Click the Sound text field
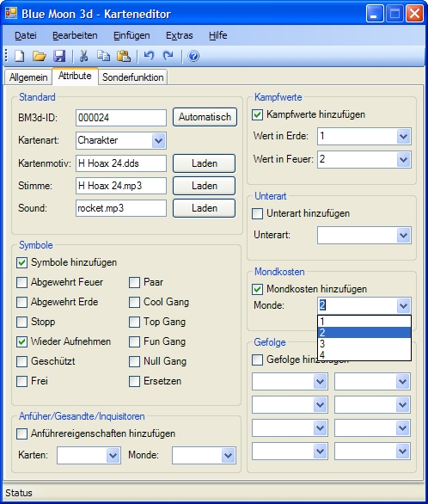Viewport: 428px width, 504px height. click(x=121, y=208)
